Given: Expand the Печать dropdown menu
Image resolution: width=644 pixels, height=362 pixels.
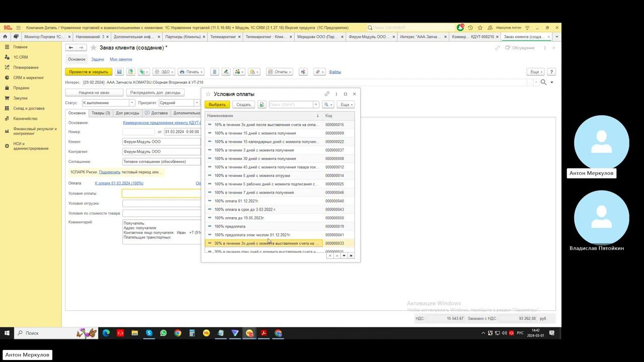Looking at the screenshot, I should pos(191,72).
